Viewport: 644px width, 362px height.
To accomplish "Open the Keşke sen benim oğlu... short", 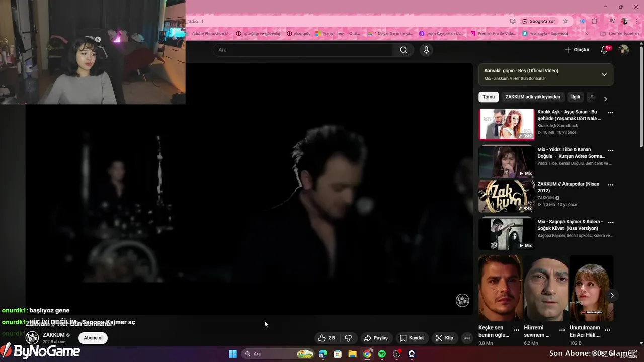I will [500, 289].
